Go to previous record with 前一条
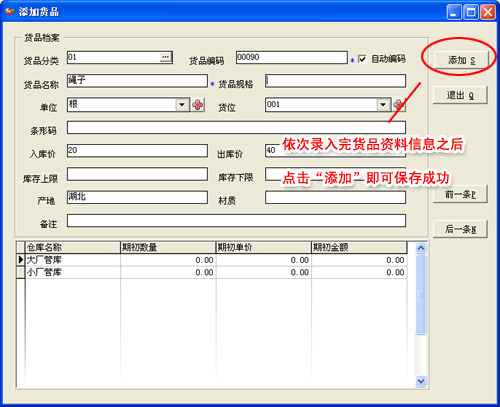The height and width of the screenshot is (407, 500). (460, 194)
